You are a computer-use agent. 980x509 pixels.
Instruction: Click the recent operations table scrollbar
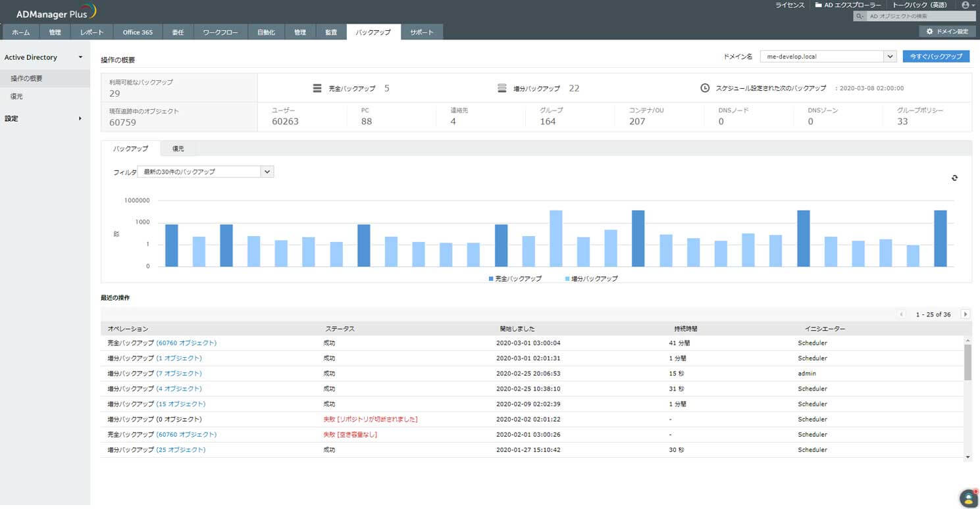click(967, 362)
